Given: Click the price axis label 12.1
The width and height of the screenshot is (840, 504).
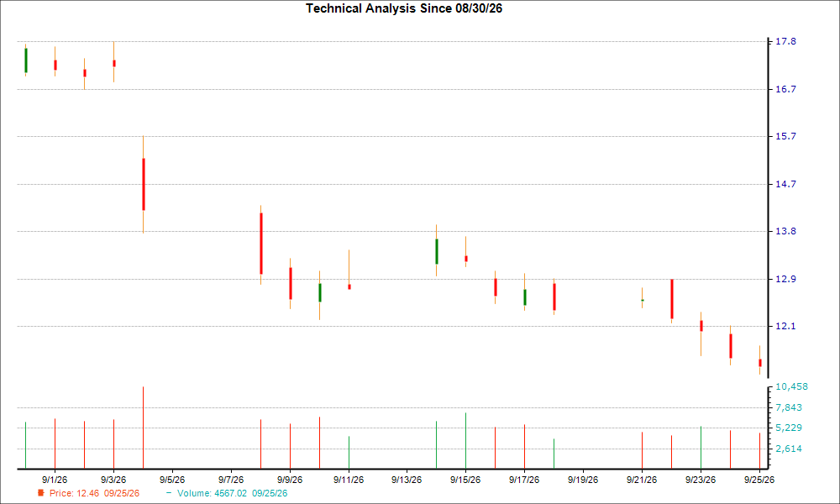Looking at the screenshot, I should [x=785, y=326].
